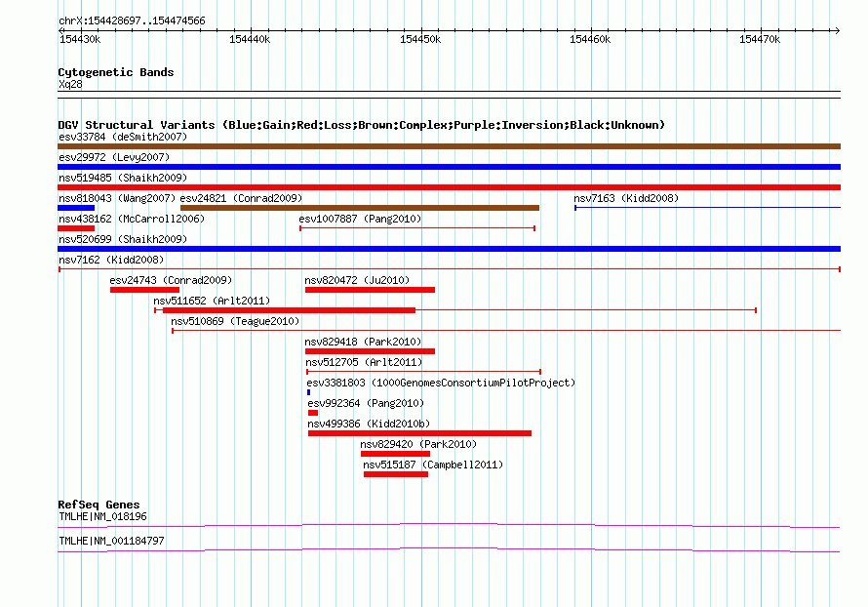Click the nsv512705 (Arlt2011) label
The height and width of the screenshot is (607, 868).
tap(364, 362)
